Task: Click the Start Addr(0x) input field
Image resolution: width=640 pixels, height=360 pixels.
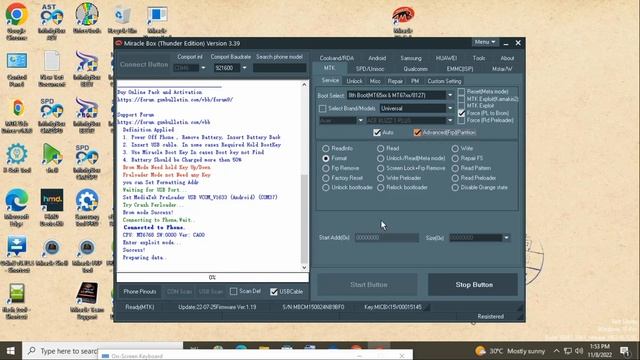Action: coord(387,238)
